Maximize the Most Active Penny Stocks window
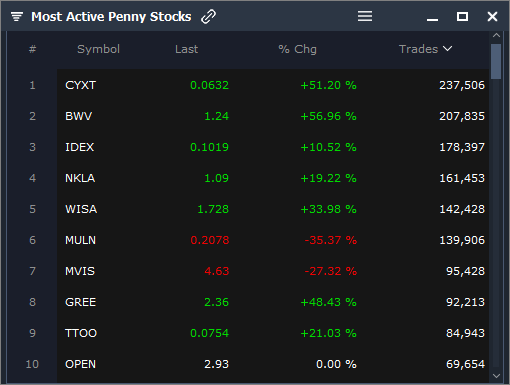This screenshot has width=510, height=385. click(x=462, y=16)
